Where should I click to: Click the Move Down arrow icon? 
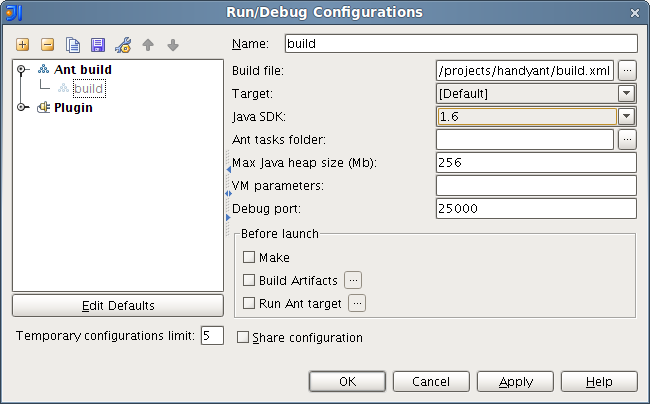pos(172,45)
